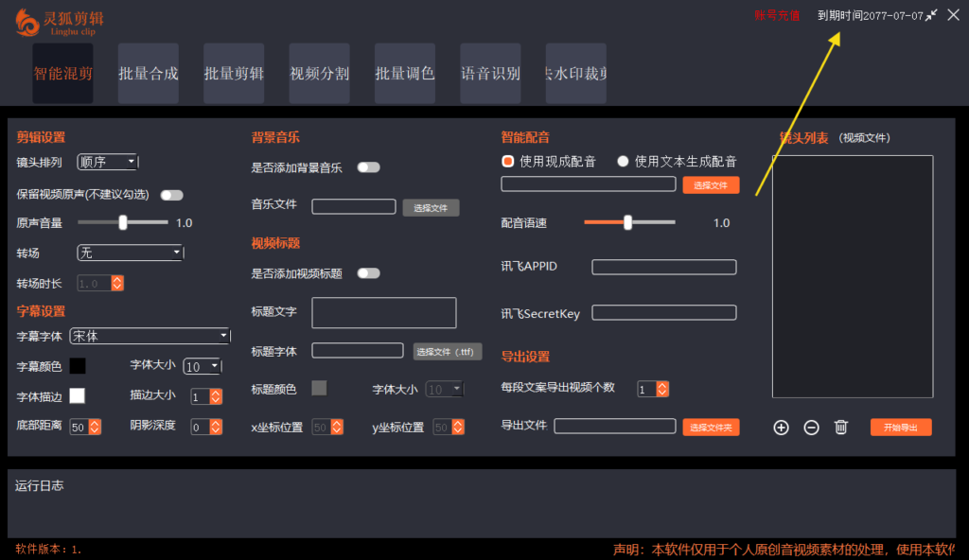Open the 账号充值 recharge link
Viewport: 969px width, 560px height.
(776, 15)
